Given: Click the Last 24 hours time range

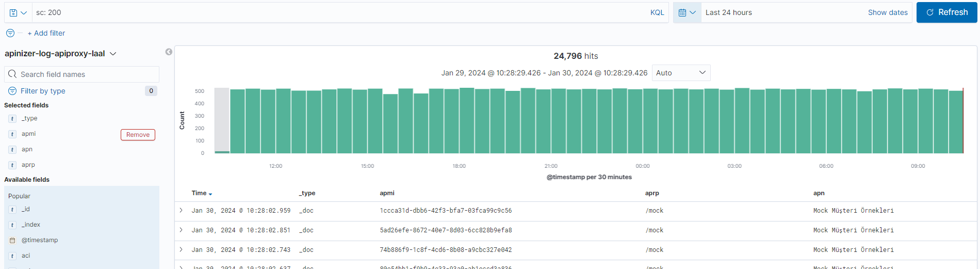Looking at the screenshot, I should pos(728,12).
